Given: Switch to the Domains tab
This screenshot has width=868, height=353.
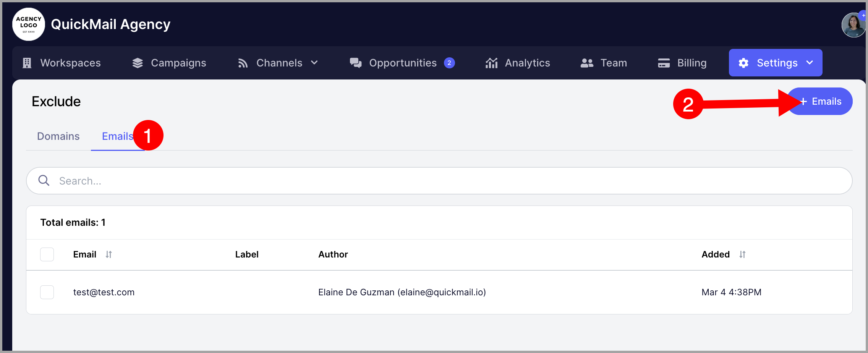Looking at the screenshot, I should coord(58,136).
